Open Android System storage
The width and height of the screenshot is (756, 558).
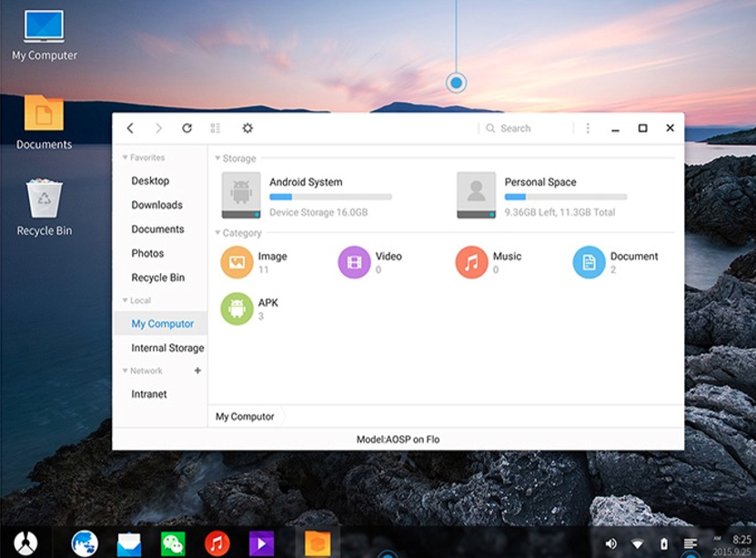pos(305,191)
